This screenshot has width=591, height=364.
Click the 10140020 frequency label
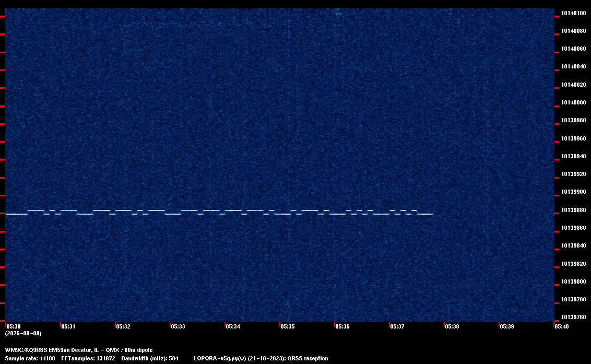[x=573, y=85]
